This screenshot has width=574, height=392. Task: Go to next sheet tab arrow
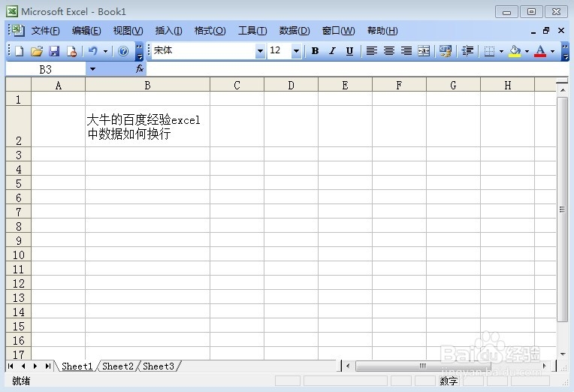pyautogui.click(x=35, y=366)
